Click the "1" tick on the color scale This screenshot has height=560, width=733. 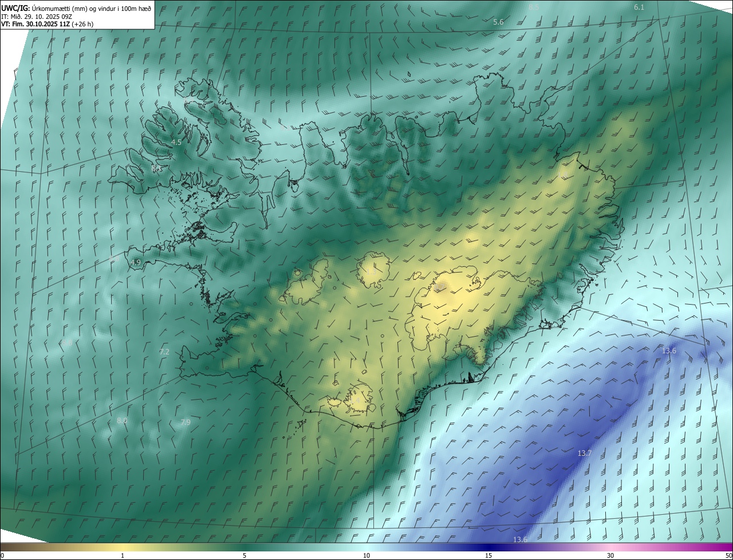coord(123,555)
